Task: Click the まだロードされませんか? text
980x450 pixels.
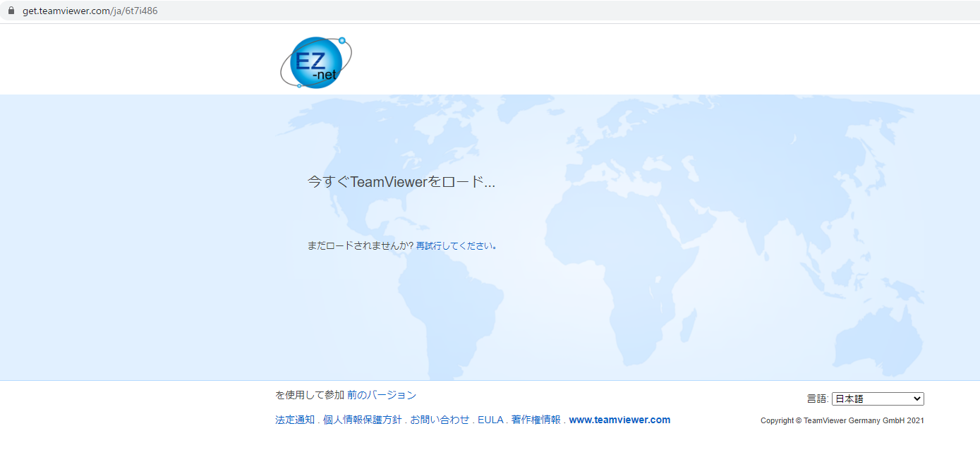Action: tap(361, 246)
